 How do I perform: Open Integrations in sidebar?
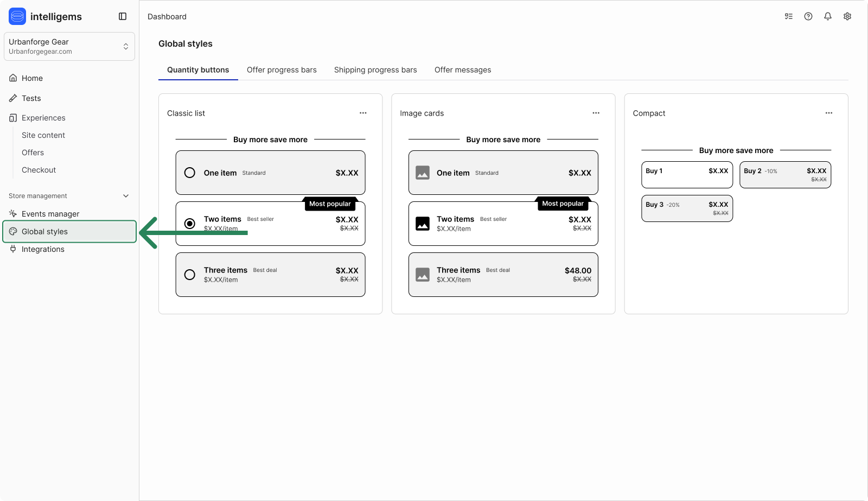43,249
